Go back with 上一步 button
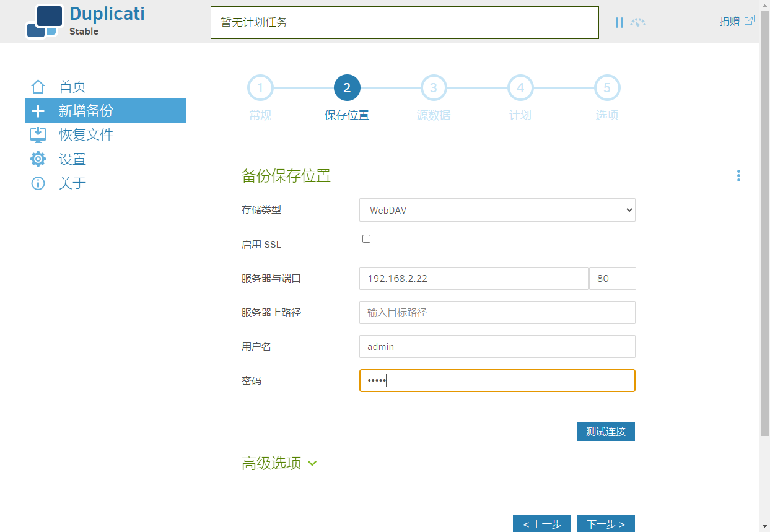This screenshot has width=770, height=532. [x=542, y=524]
